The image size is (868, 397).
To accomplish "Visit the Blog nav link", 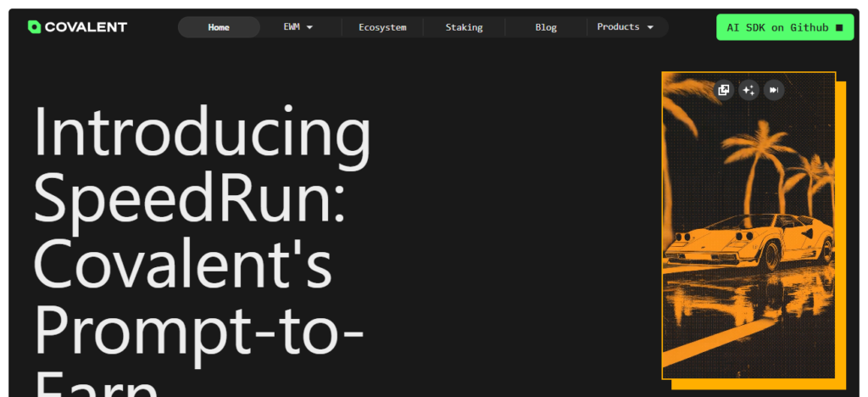I will 546,27.
